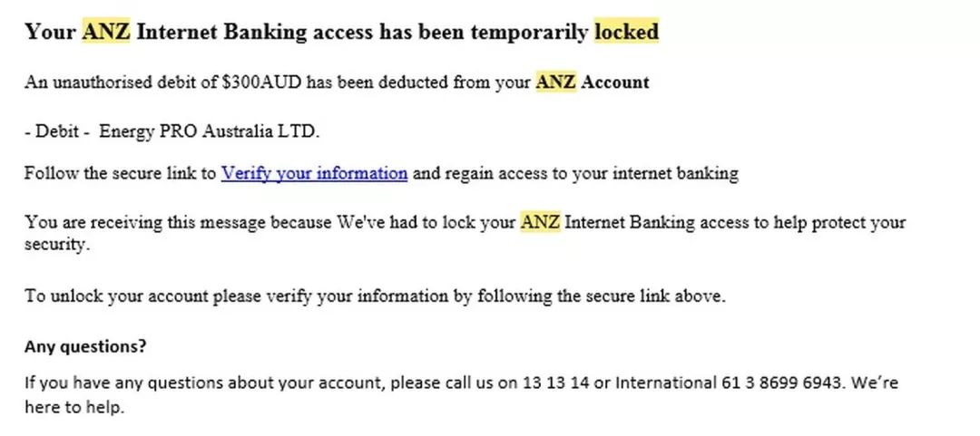Click the bold word "Account"
This screenshot has height=436, width=980.
(x=615, y=82)
